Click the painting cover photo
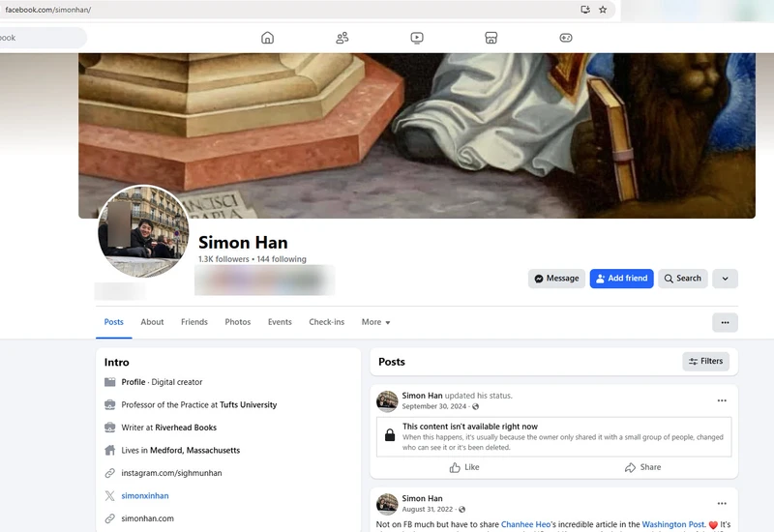 417,135
